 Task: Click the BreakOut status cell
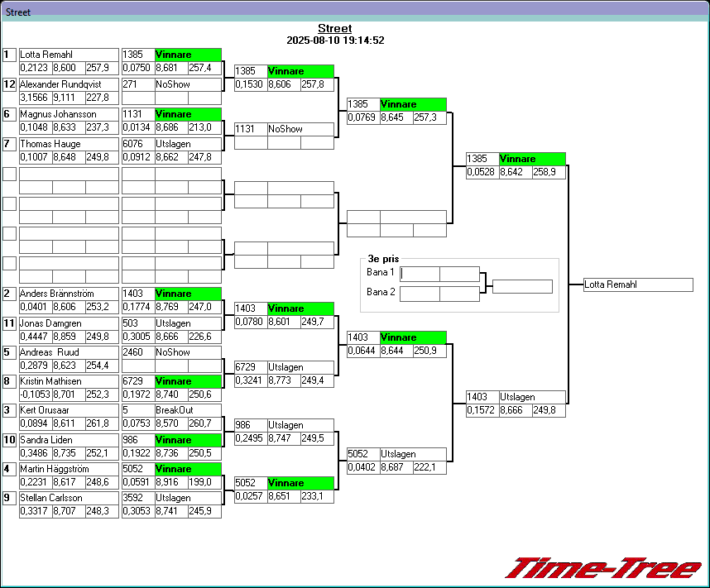click(x=188, y=410)
